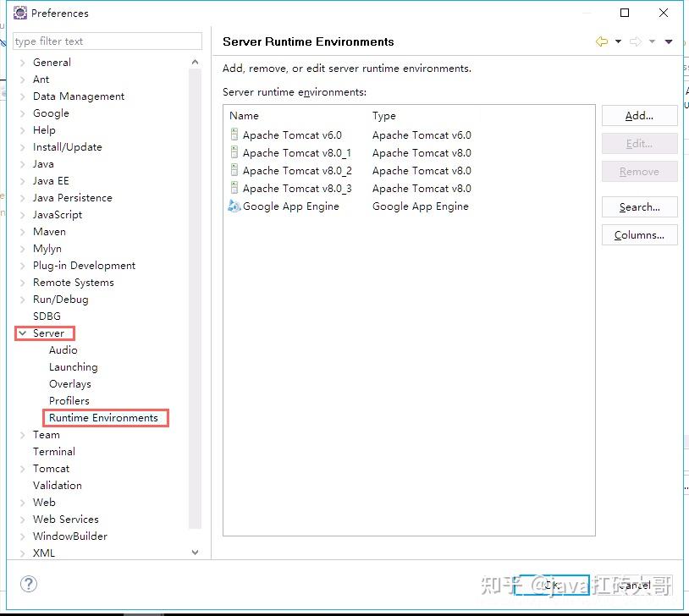The height and width of the screenshot is (616, 689).
Task: Select the JavaScript category
Action: [x=57, y=215]
